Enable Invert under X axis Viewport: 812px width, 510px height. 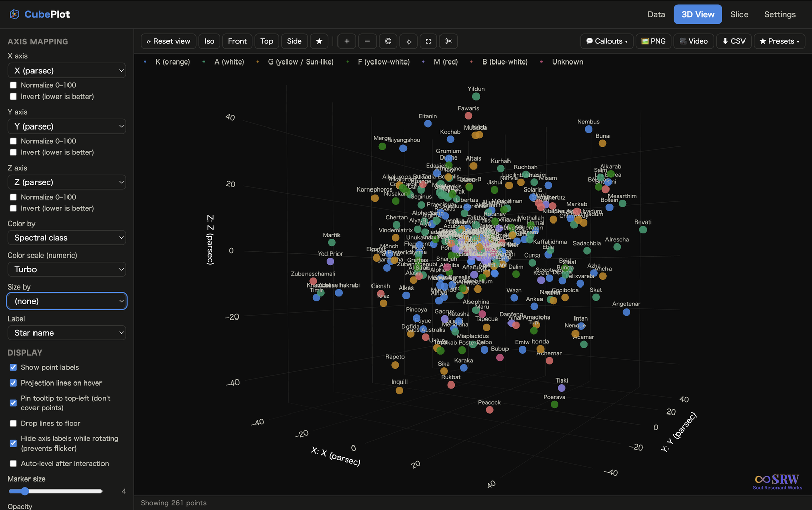(13, 97)
